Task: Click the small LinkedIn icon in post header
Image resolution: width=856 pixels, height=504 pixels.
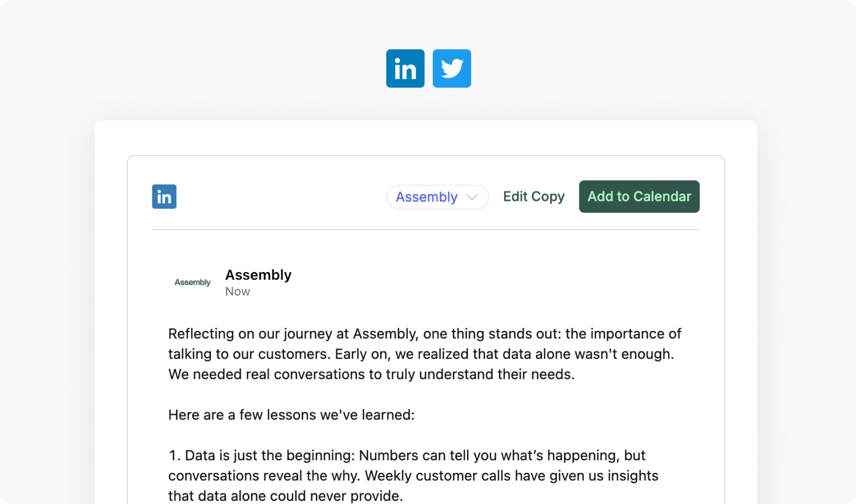Action: coord(164,197)
